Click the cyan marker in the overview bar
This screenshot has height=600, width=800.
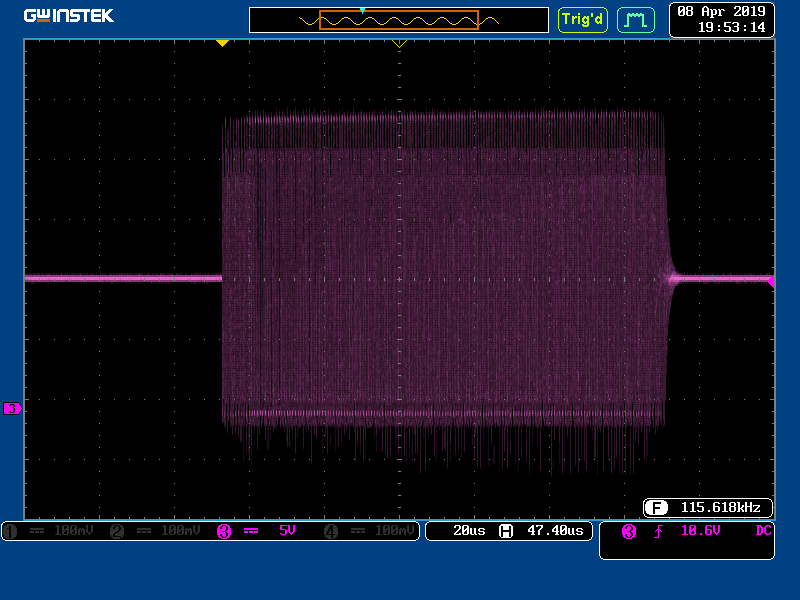click(362, 10)
